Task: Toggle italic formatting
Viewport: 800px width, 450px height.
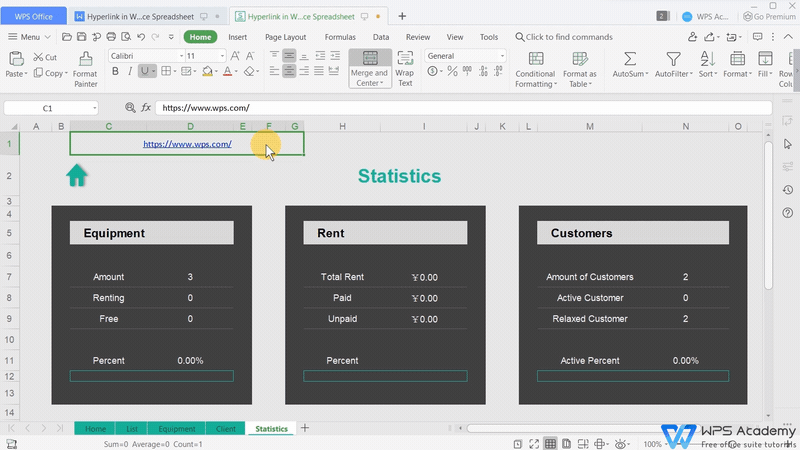Action: point(131,72)
